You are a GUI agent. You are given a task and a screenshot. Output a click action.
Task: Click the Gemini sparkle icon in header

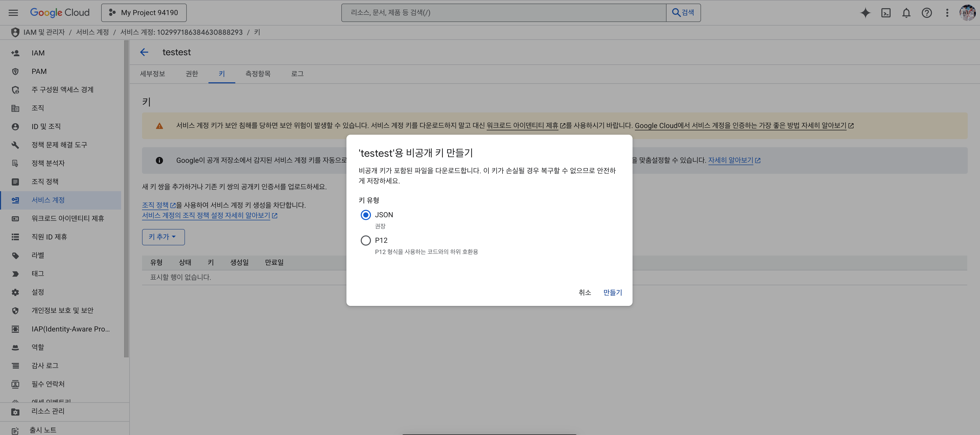tap(865, 13)
